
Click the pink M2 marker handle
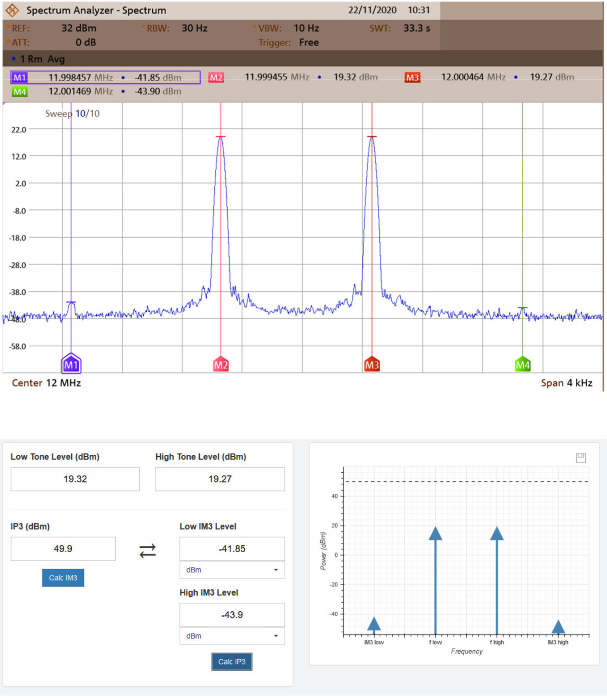221,364
